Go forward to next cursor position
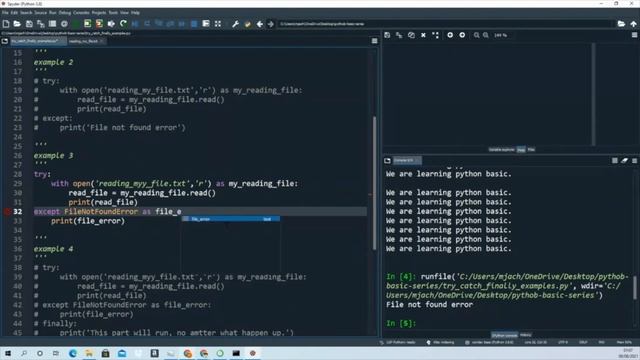640x360 pixels. coord(271,24)
